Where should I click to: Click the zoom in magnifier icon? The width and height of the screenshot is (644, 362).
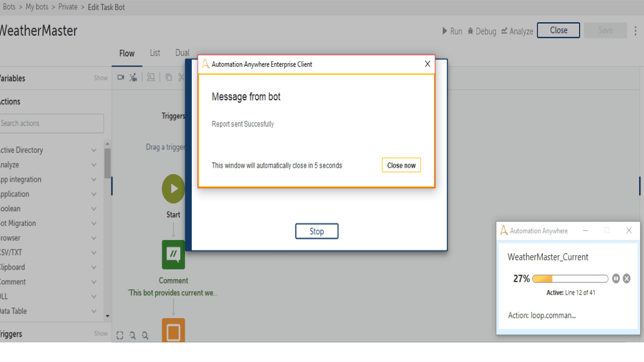pos(145,335)
